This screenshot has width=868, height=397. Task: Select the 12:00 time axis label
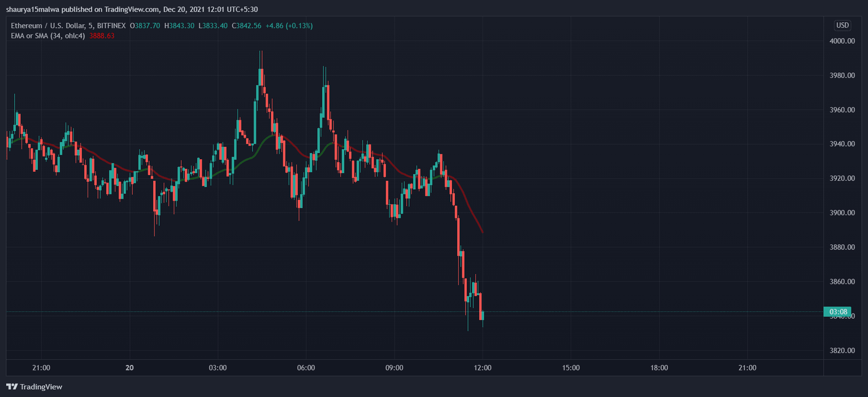[483, 368]
